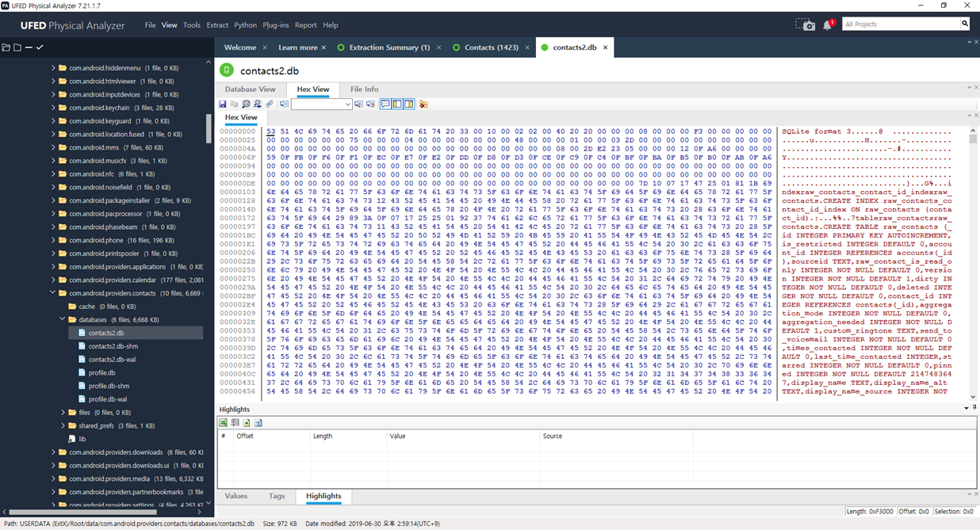Click the second icon right of the hex combo box
Screen dimensions: 980x530
pos(370,104)
